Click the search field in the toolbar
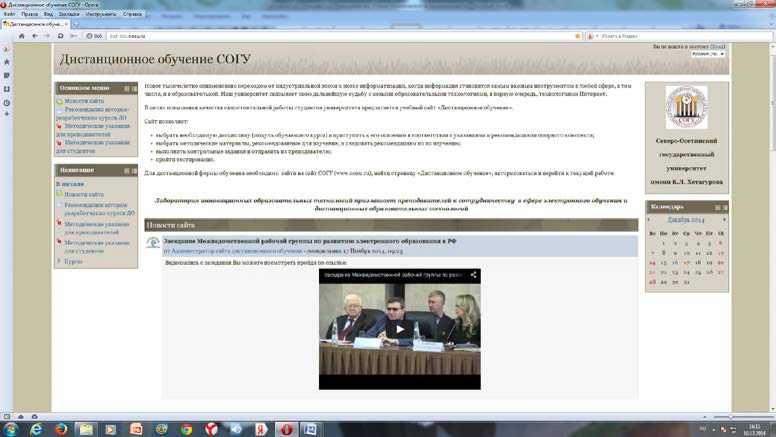 [685, 36]
